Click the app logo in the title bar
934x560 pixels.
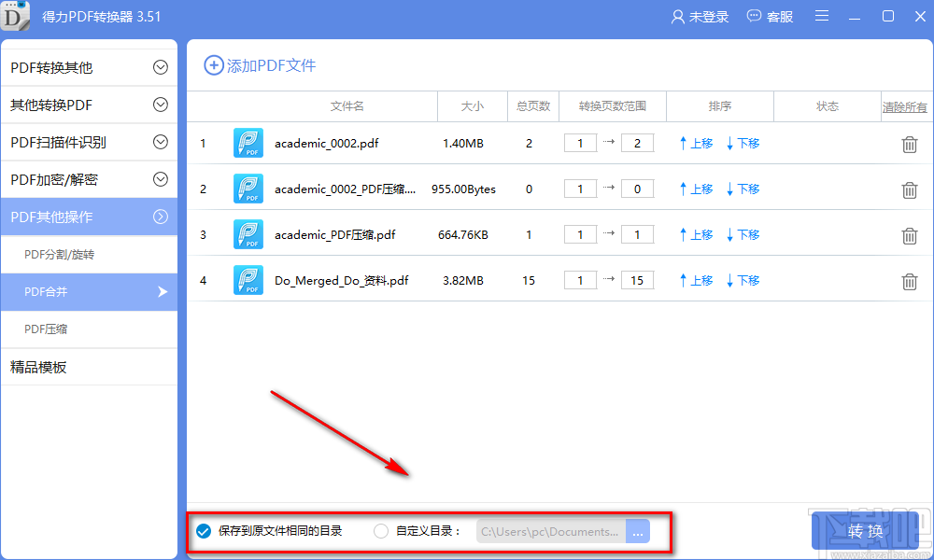15,16
